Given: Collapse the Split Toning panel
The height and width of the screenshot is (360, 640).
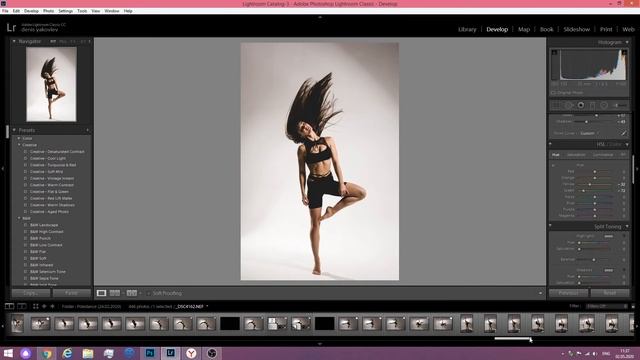Looking at the screenshot, I should (x=627, y=227).
